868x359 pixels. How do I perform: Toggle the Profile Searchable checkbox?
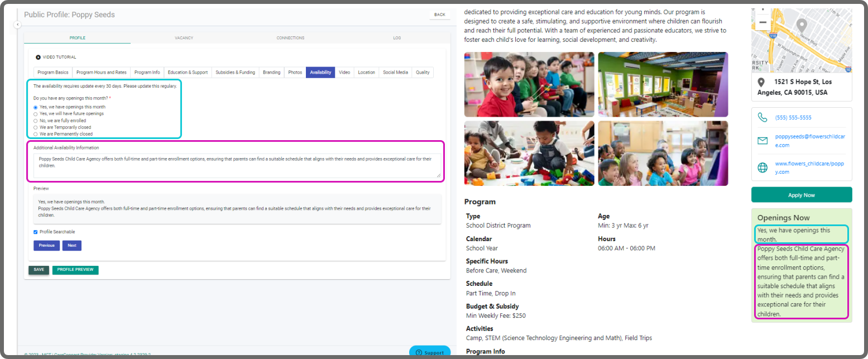point(36,232)
